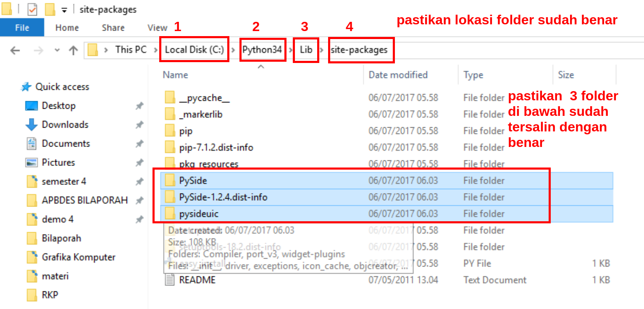Unpin Pictures using its pin icon
The image size is (644, 309).
click(x=139, y=163)
